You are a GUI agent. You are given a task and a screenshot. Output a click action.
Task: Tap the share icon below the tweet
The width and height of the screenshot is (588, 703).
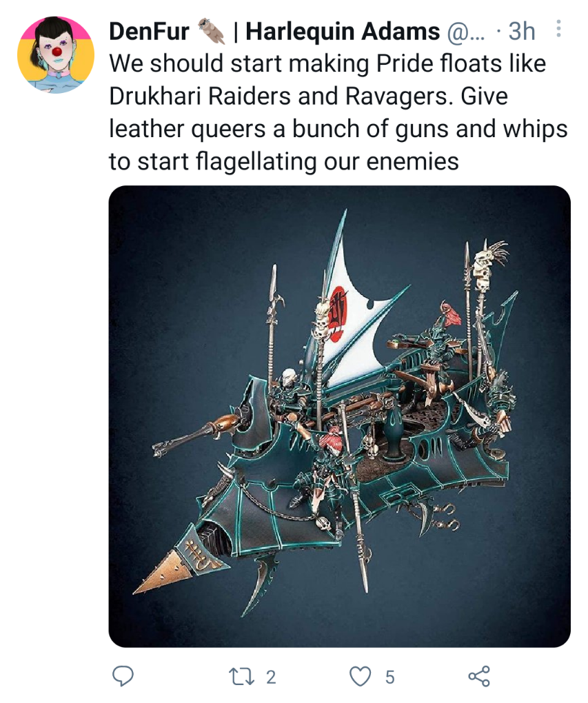coord(479,677)
